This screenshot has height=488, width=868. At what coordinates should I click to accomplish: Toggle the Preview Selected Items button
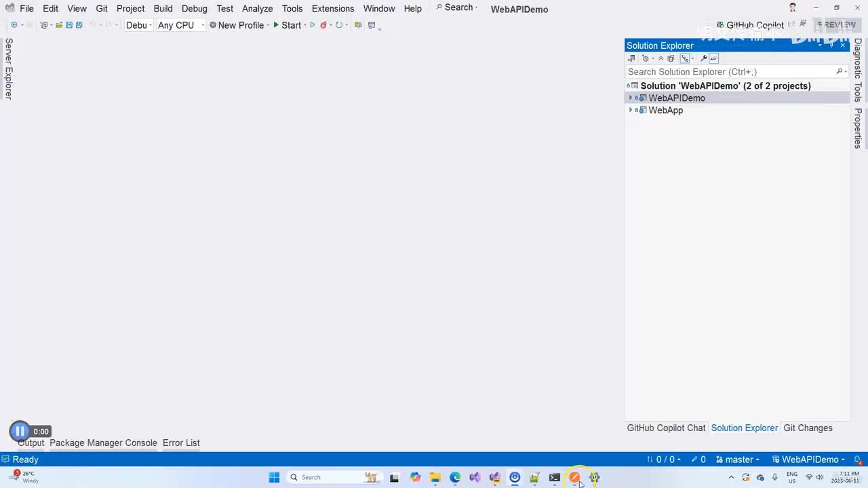tap(713, 58)
